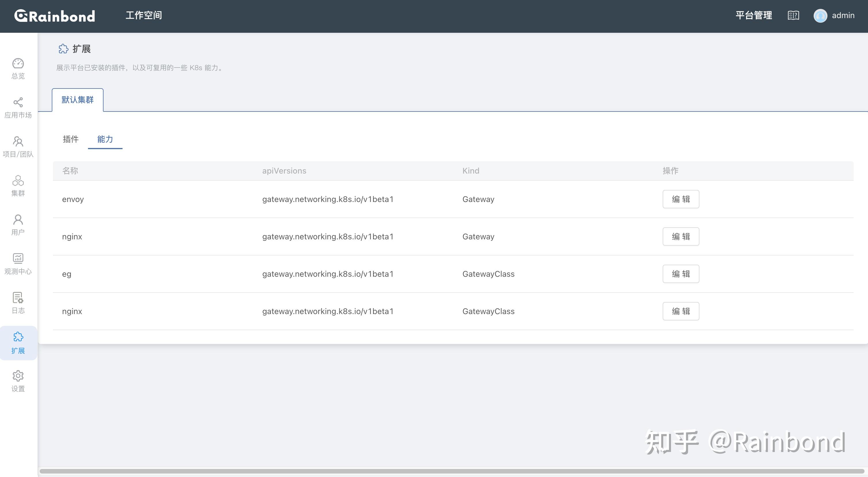Open 平台管理 platform management
Viewport: 868px width, 477px height.
(x=754, y=16)
